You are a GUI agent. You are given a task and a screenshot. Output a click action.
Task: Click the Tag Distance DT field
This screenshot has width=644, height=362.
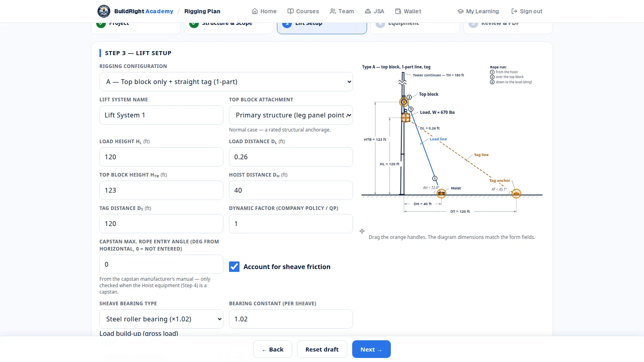[161, 224]
